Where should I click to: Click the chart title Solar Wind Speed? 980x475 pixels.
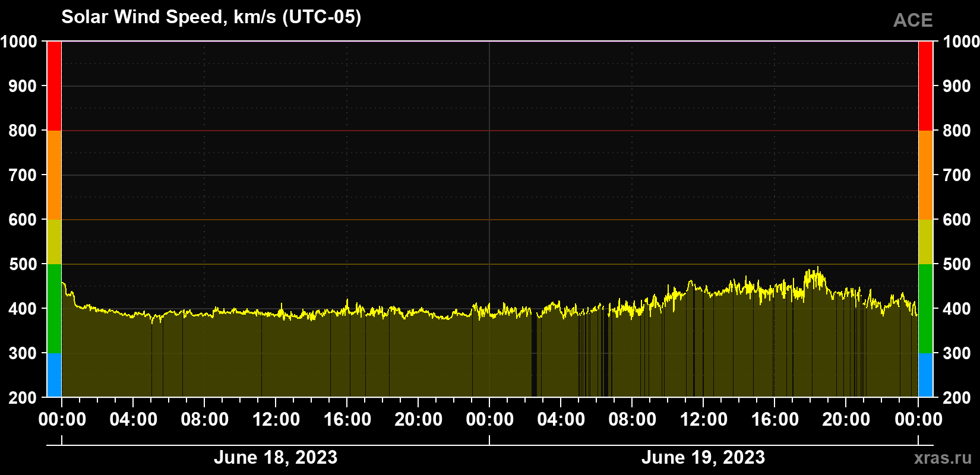(211, 17)
